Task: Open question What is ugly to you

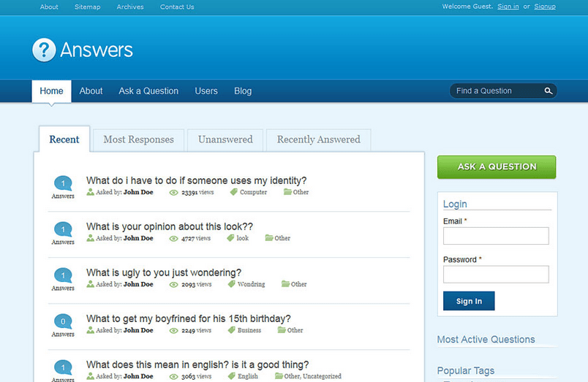Action: (164, 272)
